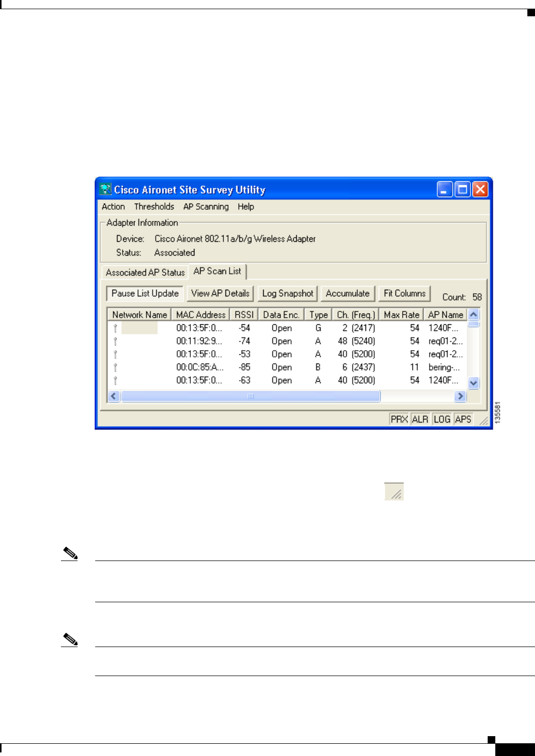
Task: Click scroll down arrow of AP list
Action: click(x=473, y=383)
